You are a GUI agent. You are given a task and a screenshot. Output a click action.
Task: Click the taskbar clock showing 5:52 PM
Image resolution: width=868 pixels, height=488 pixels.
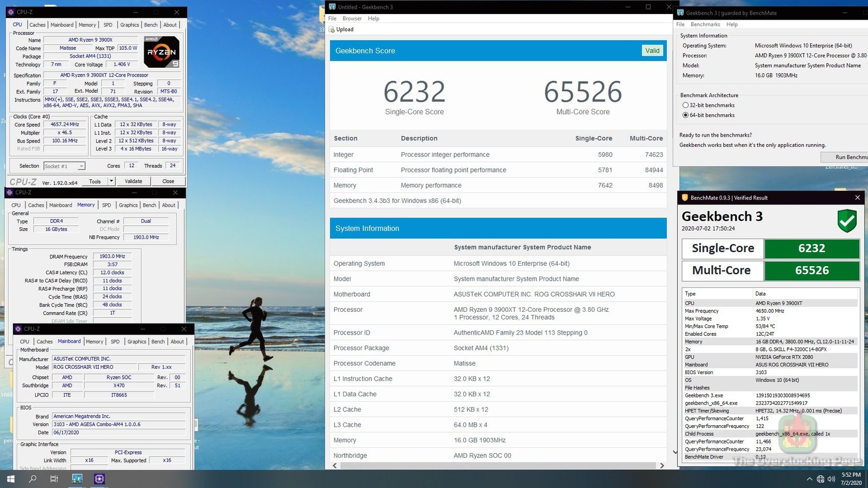coord(851,478)
